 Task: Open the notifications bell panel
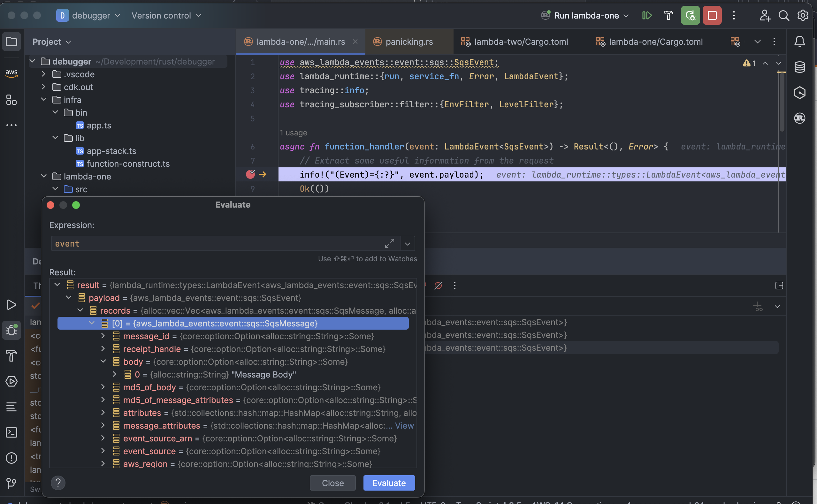(800, 41)
